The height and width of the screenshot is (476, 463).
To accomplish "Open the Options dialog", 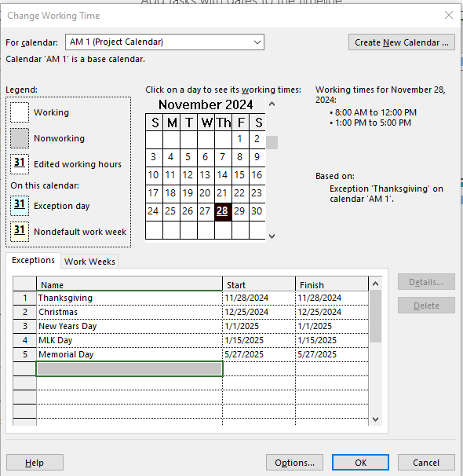I will (x=294, y=463).
